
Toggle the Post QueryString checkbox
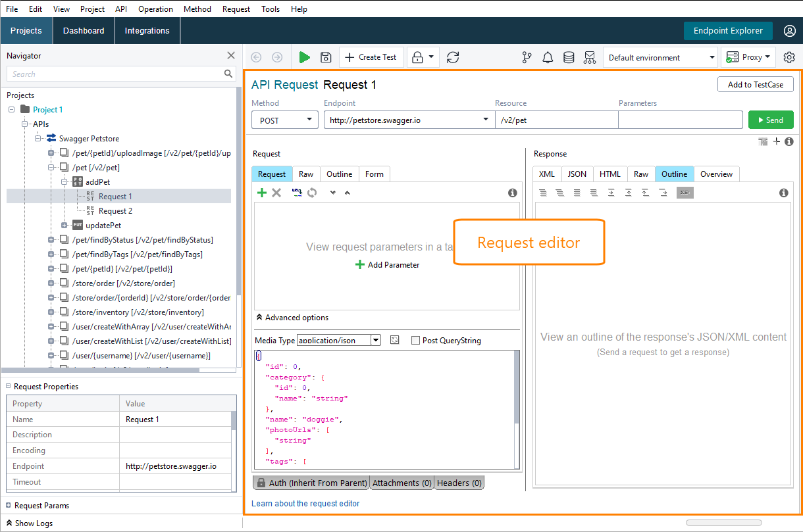(415, 341)
